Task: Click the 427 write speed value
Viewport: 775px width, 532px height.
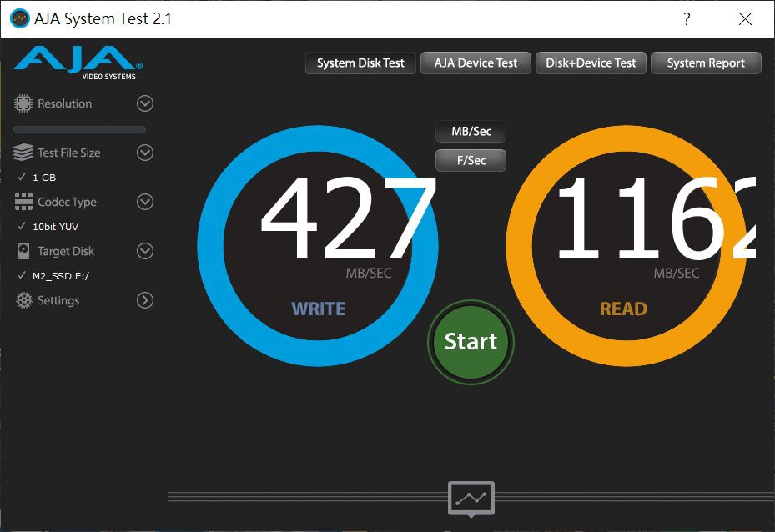Action: pos(349,218)
